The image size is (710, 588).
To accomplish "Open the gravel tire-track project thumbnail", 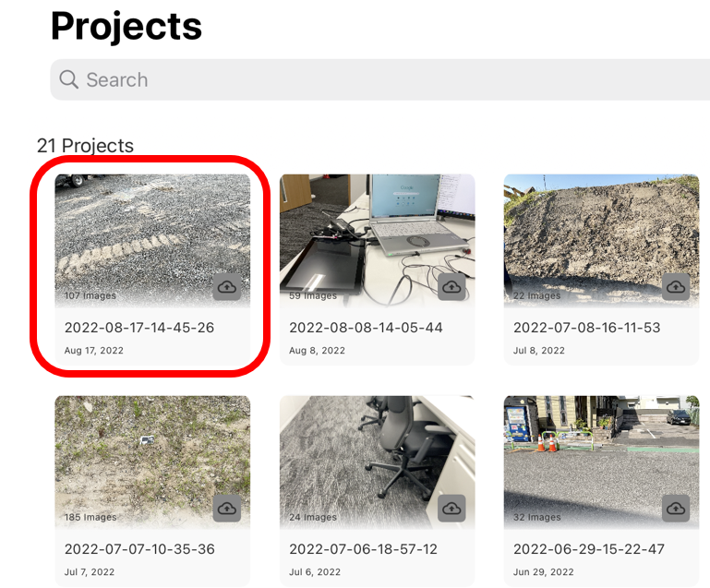I will [152, 241].
